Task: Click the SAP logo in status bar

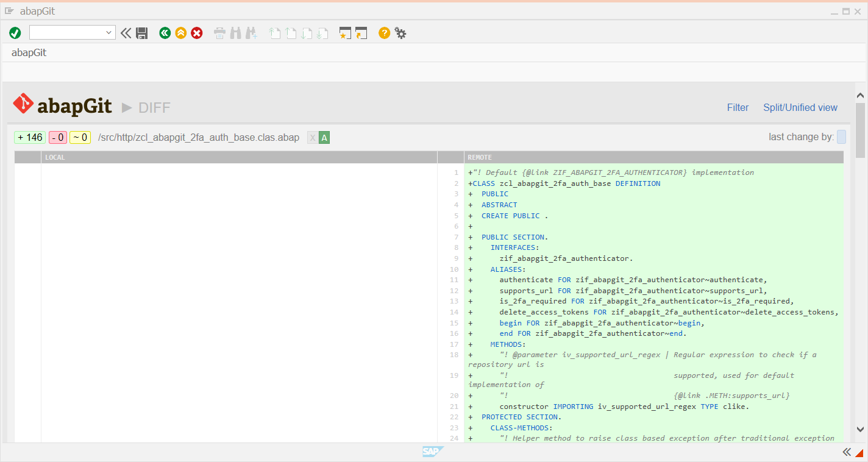Action: point(433,452)
